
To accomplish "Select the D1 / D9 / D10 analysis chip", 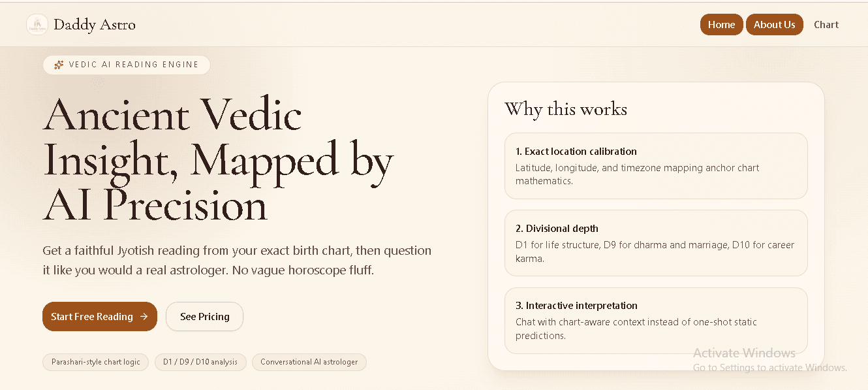I will pos(200,362).
